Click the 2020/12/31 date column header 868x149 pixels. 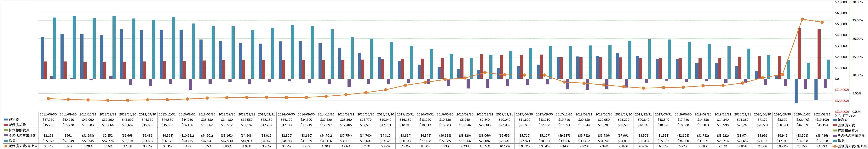tap(802, 114)
